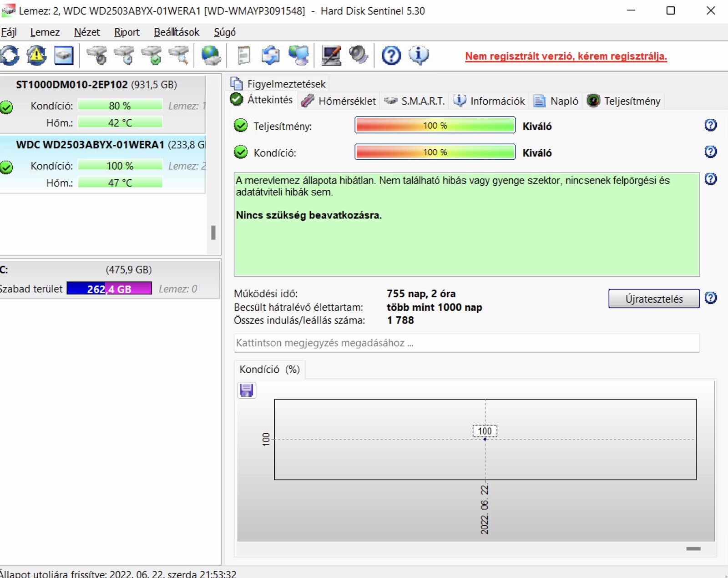Image resolution: width=728 pixels, height=578 pixels.
Task: Click the '755 nap, 2 óra' value
Action: (x=421, y=294)
